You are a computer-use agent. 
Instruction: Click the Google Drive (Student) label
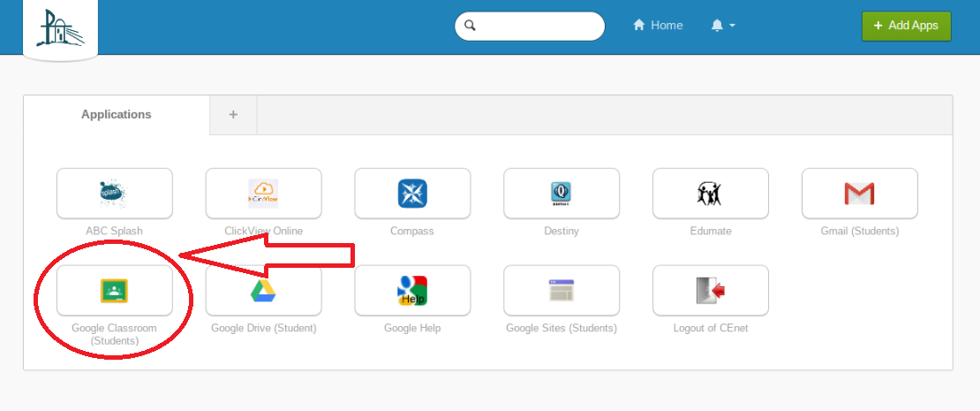[x=264, y=328]
